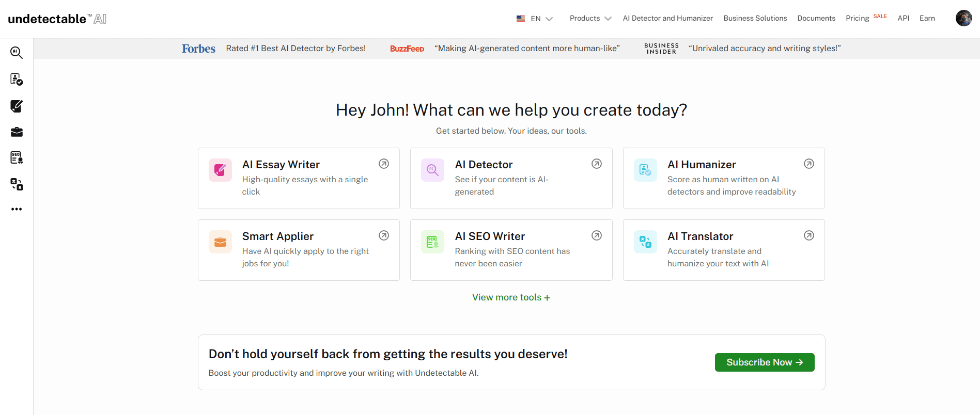Image resolution: width=980 pixels, height=415 pixels.
Task: Click "Get started below. Your ideas, our tools."
Action: [x=511, y=131]
